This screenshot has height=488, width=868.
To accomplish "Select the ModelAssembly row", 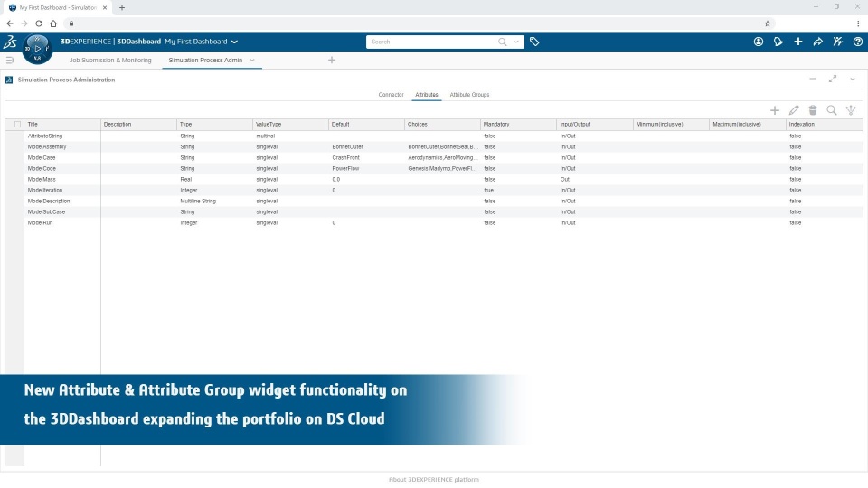I will click(434, 146).
